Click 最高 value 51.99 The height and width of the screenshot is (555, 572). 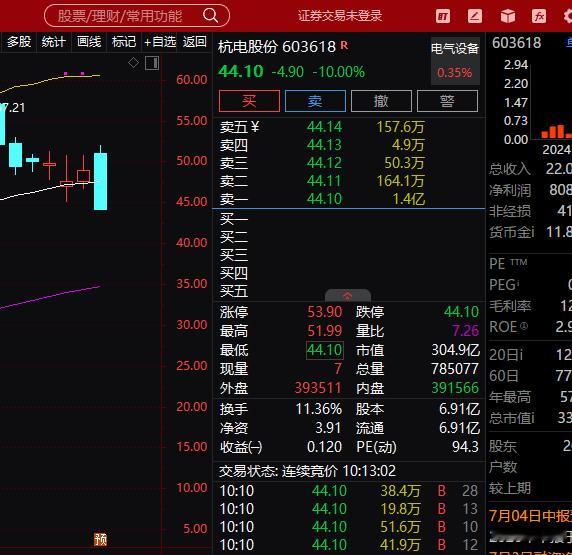pyautogui.click(x=325, y=331)
